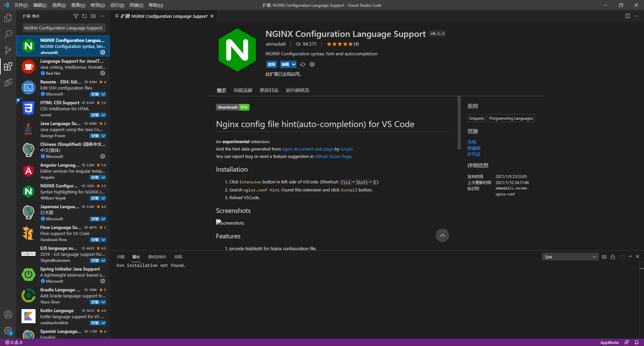Install the Kotlin Language extension
Screen dimensions: 644x346
(95, 323)
